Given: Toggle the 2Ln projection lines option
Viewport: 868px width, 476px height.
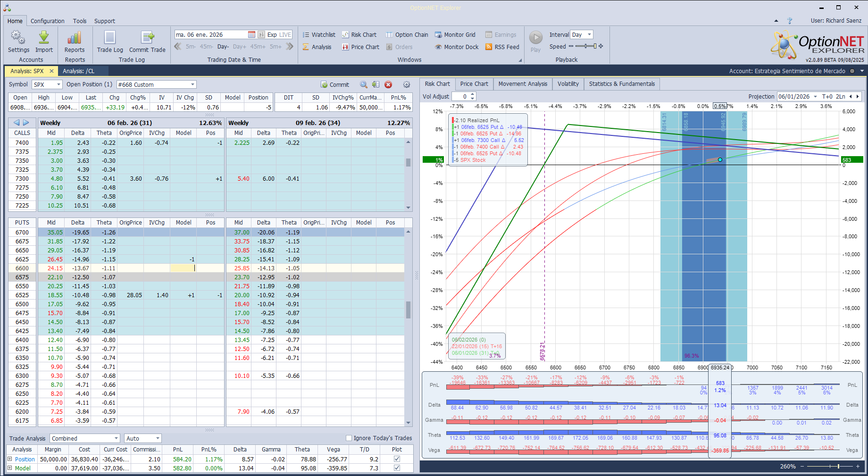Looking at the screenshot, I should (x=841, y=96).
